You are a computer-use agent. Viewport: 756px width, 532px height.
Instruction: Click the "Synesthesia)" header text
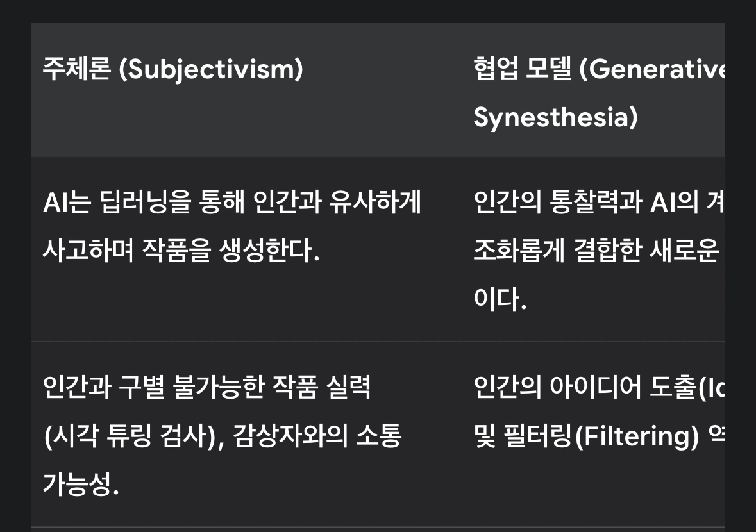(555, 117)
